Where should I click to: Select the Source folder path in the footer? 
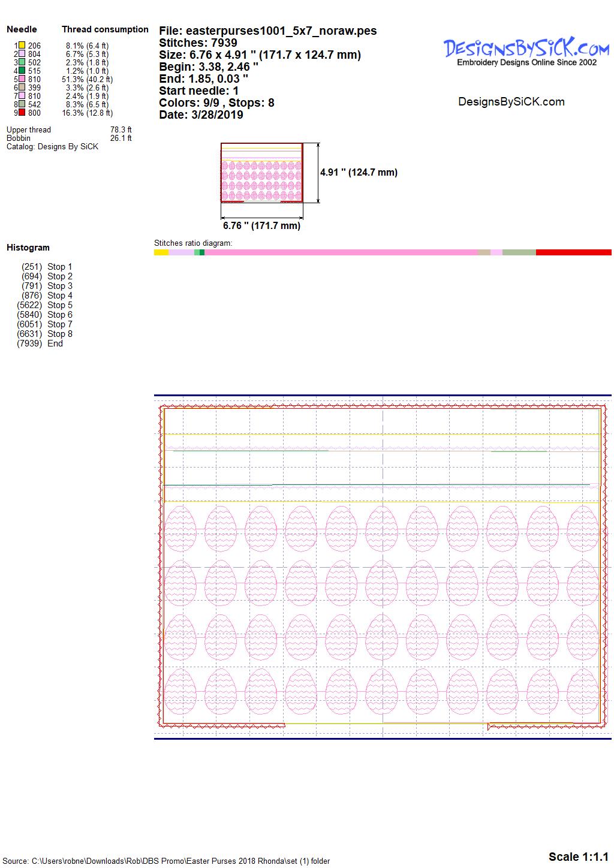pyautogui.click(x=168, y=861)
